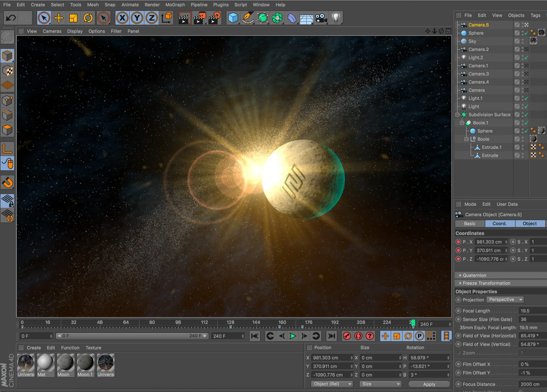This screenshot has width=547, height=392.
Task: Toggle the P.X keyframe animation dot
Action: [x=458, y=242]
